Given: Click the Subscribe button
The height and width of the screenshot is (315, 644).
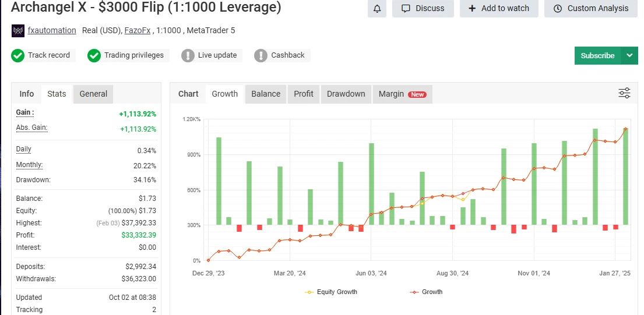Looking at the screenshot, I should (597, 55).
